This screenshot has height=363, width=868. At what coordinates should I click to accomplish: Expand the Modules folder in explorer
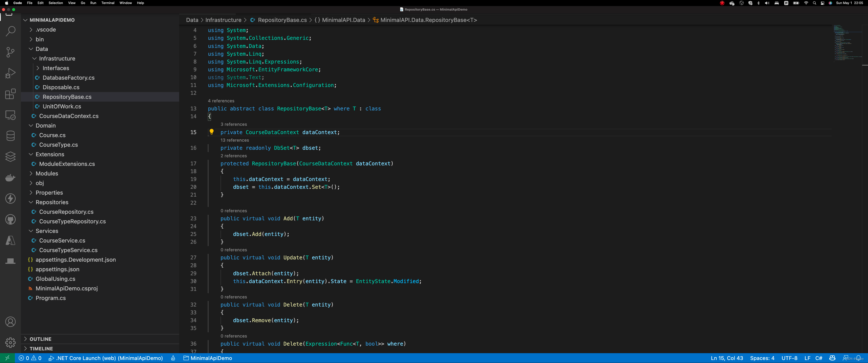click(x=47, y=173)
